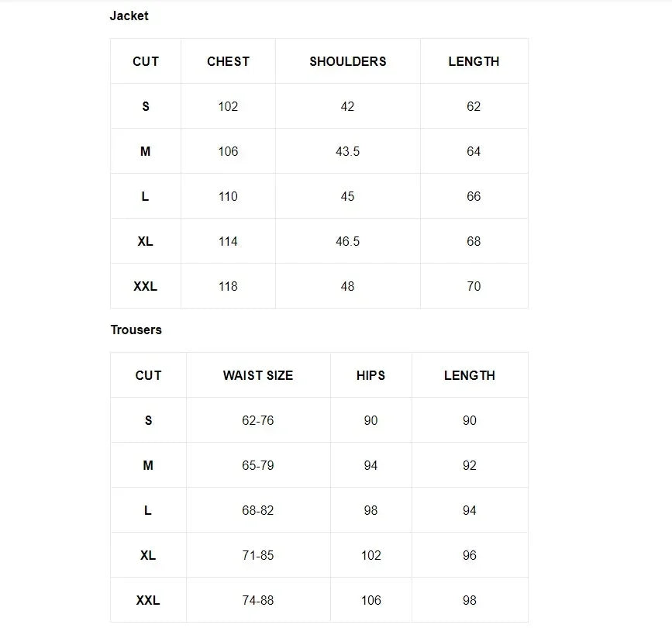The image size is (672, 628).
Task: Select the waist size range 74-88
Action: [258, 600]
